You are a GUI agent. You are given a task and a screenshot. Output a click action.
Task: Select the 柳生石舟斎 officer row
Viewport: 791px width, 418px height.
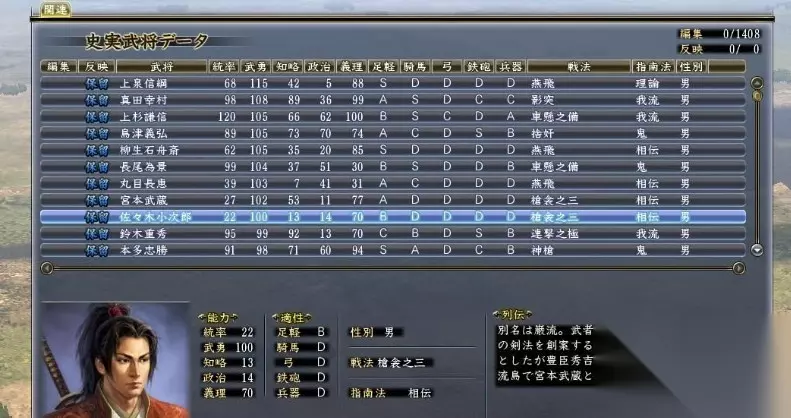[393, 150]
